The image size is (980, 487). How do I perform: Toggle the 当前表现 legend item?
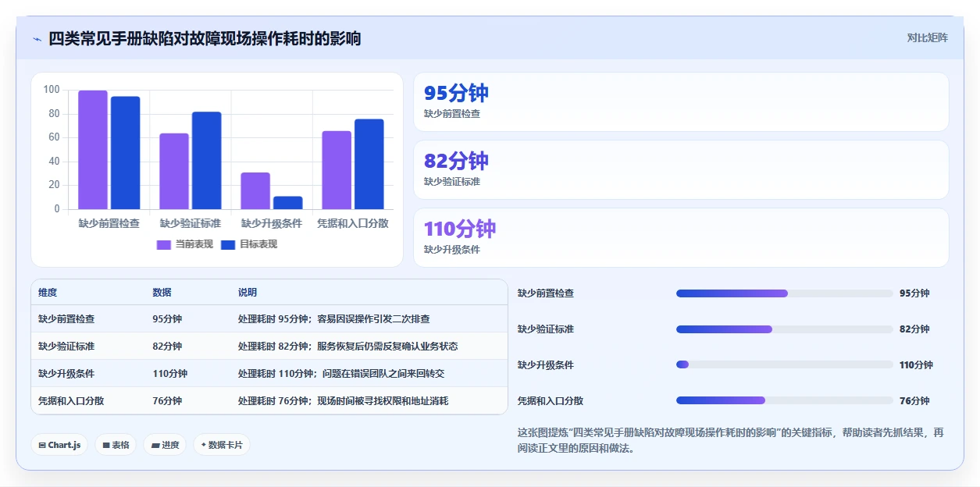point(185,244)
